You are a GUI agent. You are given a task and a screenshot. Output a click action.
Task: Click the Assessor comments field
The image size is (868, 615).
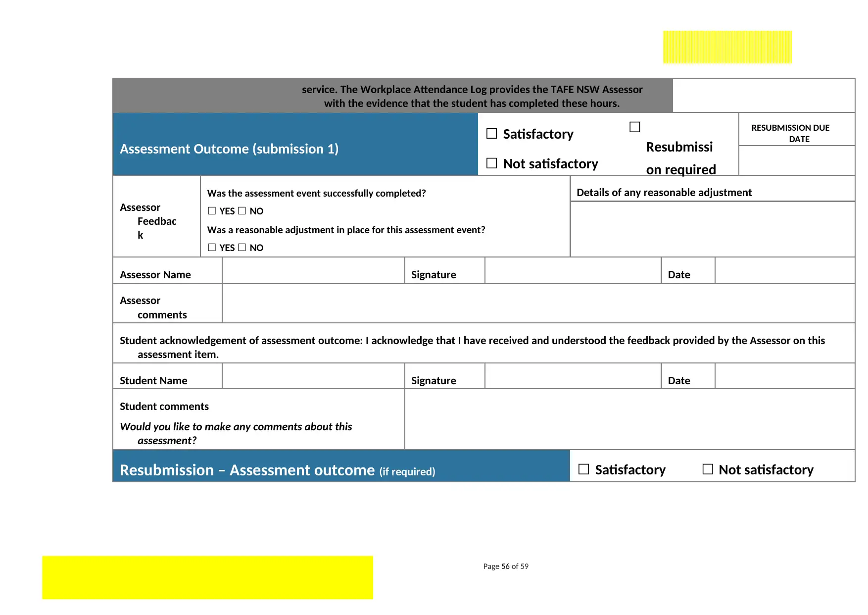click(x=538, y=304)
